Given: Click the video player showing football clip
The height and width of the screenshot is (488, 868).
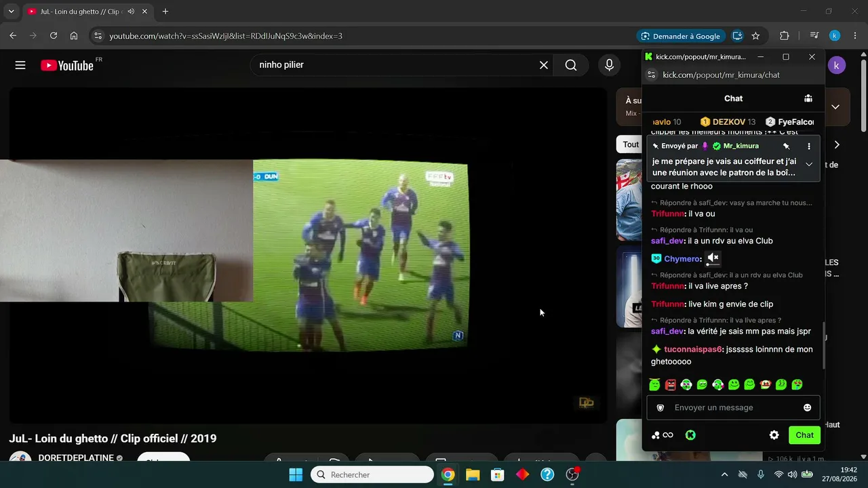Looking at the screenshot, I should 309,256.
